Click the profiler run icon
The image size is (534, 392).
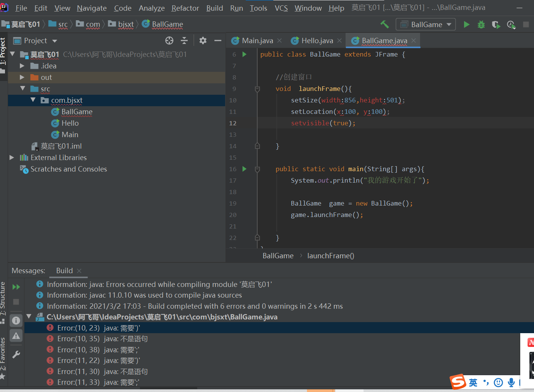point(511,24)
